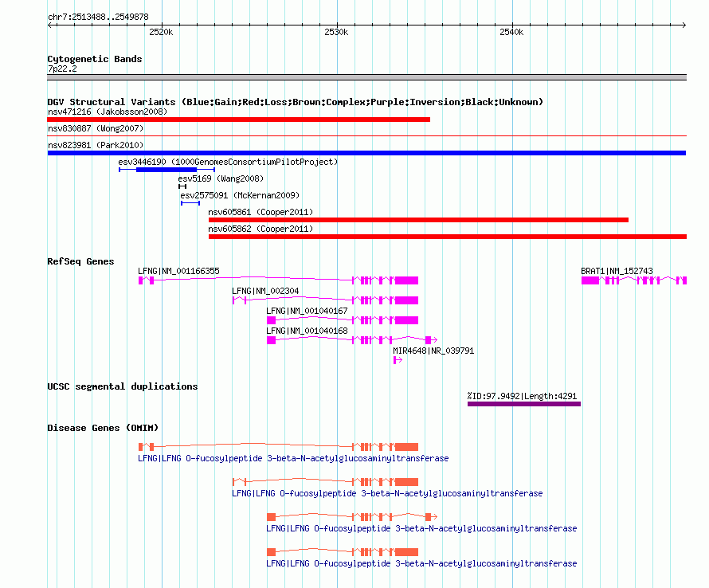Click the LFNG|NM_001040168 transcript label
Screen dimensions: 709x588
point(307,331)
